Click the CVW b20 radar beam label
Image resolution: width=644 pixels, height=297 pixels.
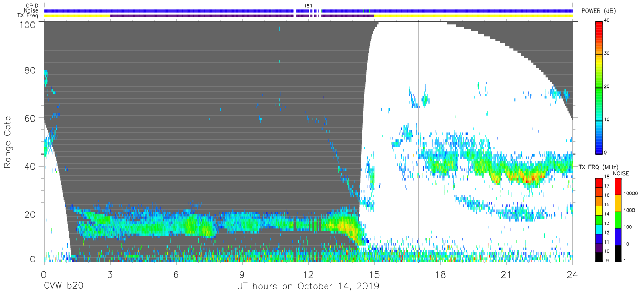(63, 287)
